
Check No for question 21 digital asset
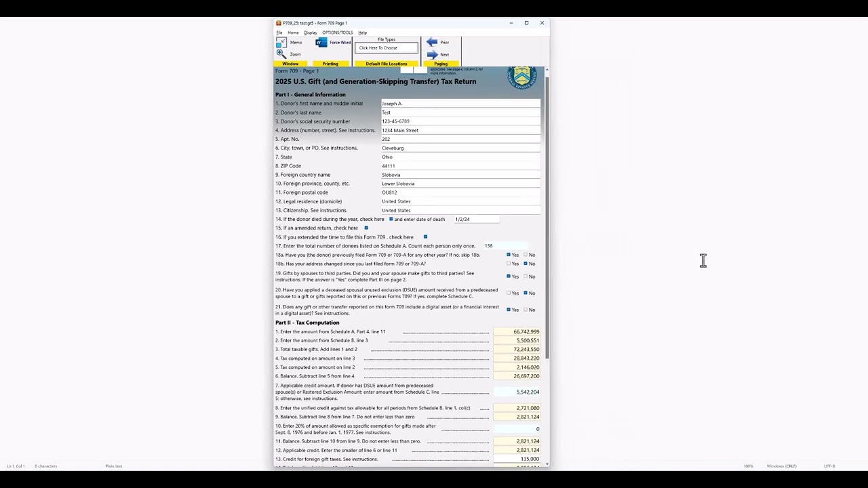click(x=526, y=310)
